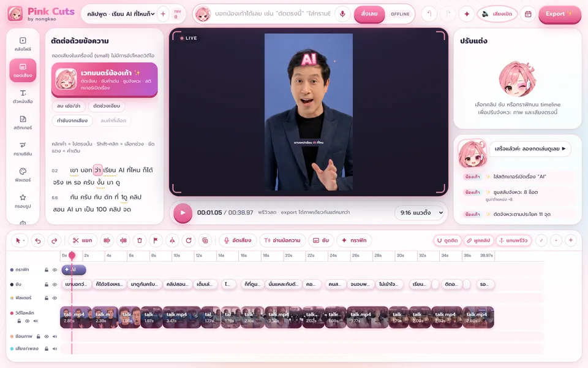
Task: Open the สติกเกอร์ sticker sidebar tab
Action: click(23, 123)
